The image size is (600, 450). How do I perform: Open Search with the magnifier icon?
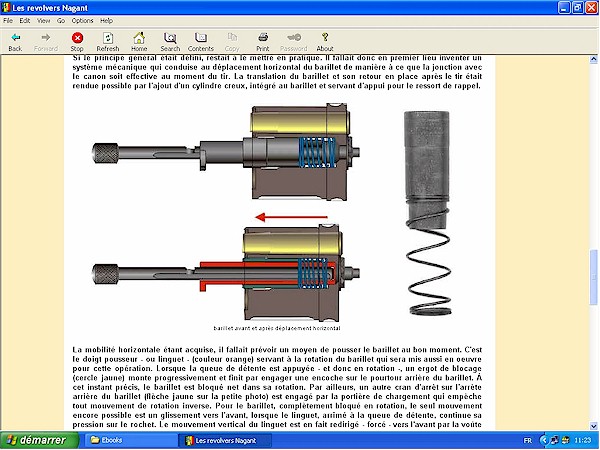click(x=170, y=41)
